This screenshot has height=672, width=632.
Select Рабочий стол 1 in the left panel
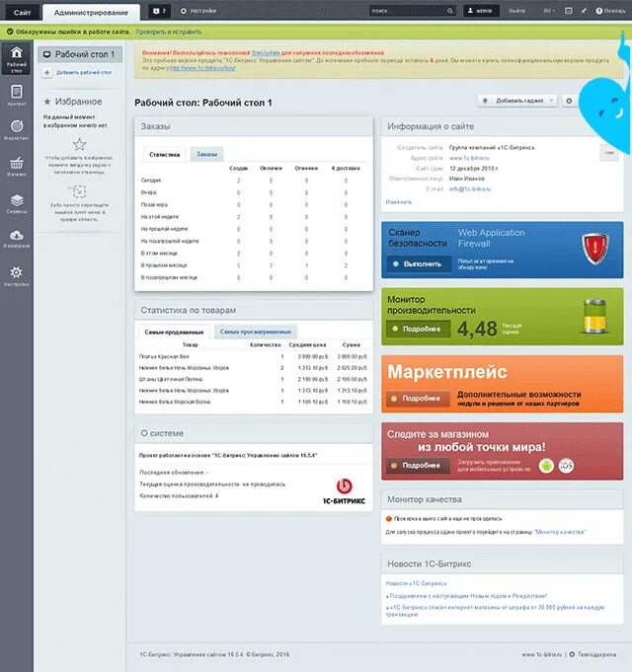coord(80,54)
